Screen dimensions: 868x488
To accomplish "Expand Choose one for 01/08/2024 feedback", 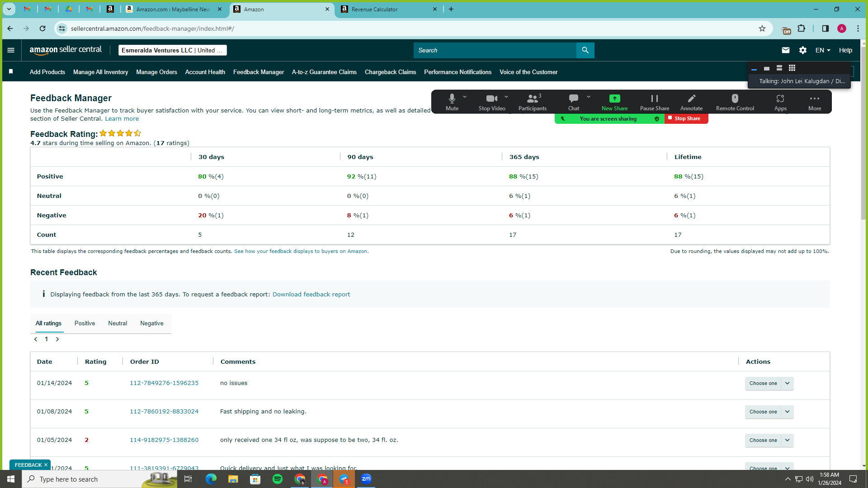I will (x=769, y=412).
